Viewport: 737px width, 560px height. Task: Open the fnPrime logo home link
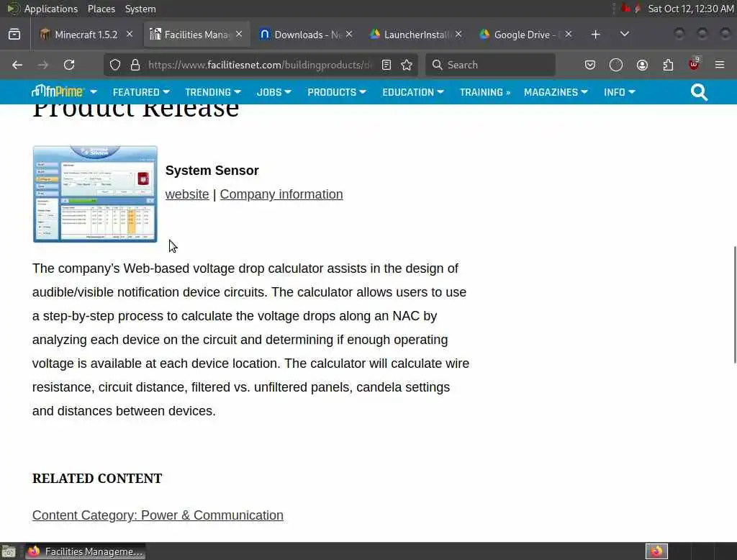58,91
